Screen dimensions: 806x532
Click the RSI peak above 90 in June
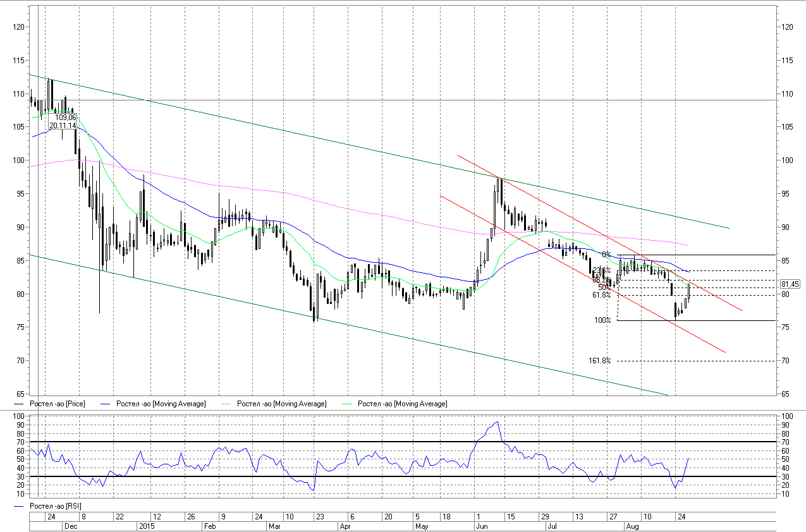click(x=497, y=422)
